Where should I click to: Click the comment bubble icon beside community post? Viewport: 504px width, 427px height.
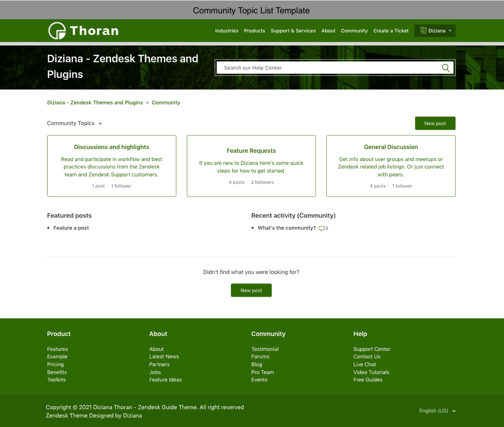(321, 228)
